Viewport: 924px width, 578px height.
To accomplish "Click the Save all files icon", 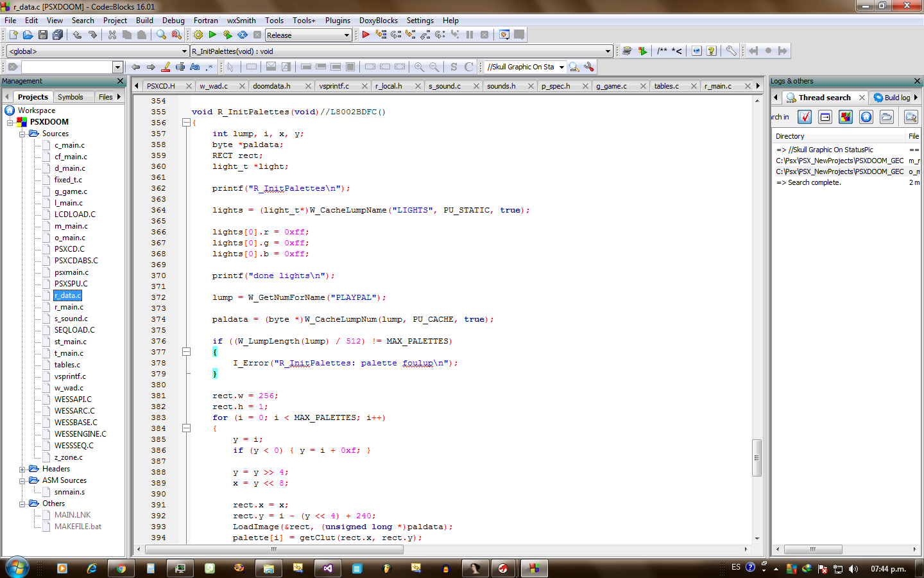I will [x=57, y=35].
